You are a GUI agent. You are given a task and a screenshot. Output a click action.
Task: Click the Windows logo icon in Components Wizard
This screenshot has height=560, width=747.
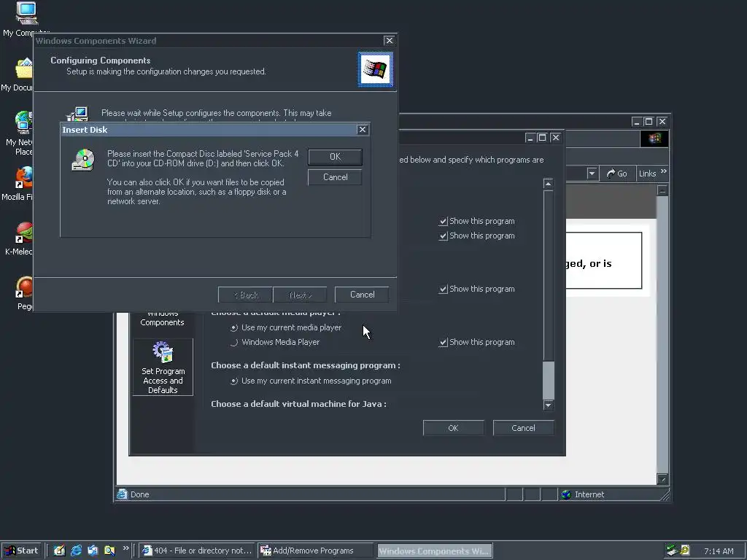tap(376, 69)
